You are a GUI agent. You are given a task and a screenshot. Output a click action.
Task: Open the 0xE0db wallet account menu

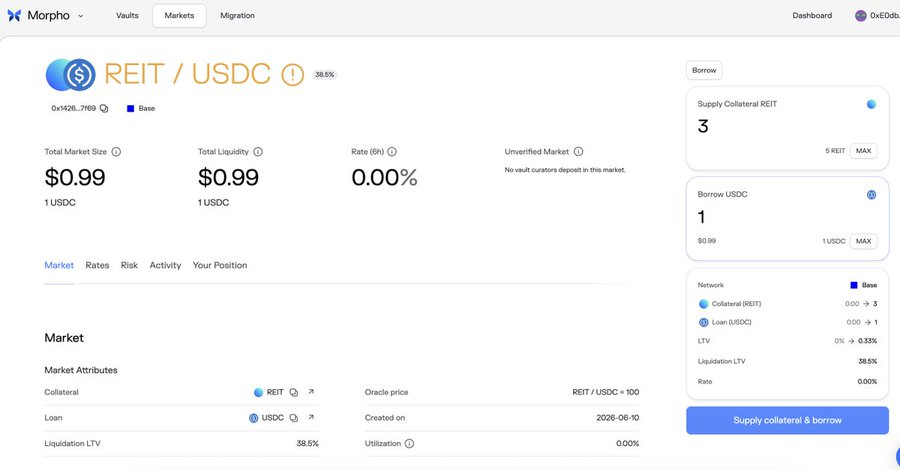coord(877,15)
